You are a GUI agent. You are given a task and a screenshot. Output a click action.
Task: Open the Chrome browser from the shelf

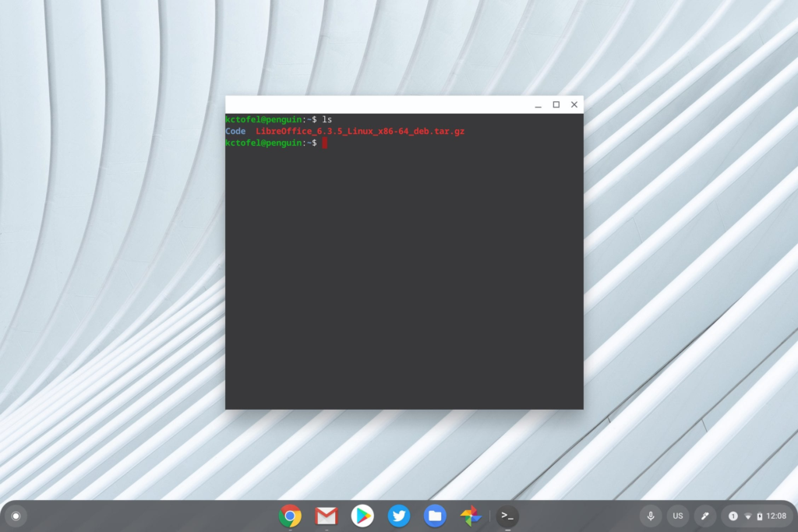[x=290, y=516]
